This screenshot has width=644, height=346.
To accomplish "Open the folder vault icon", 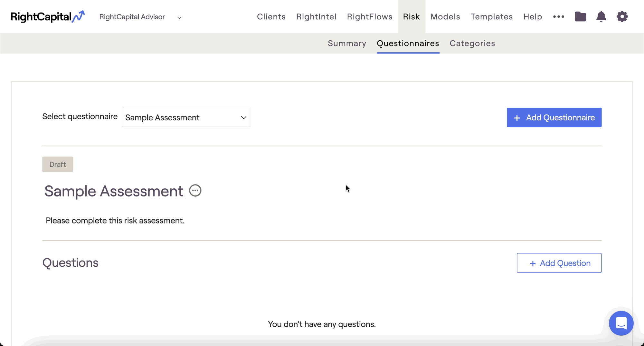I will (580, 16).
